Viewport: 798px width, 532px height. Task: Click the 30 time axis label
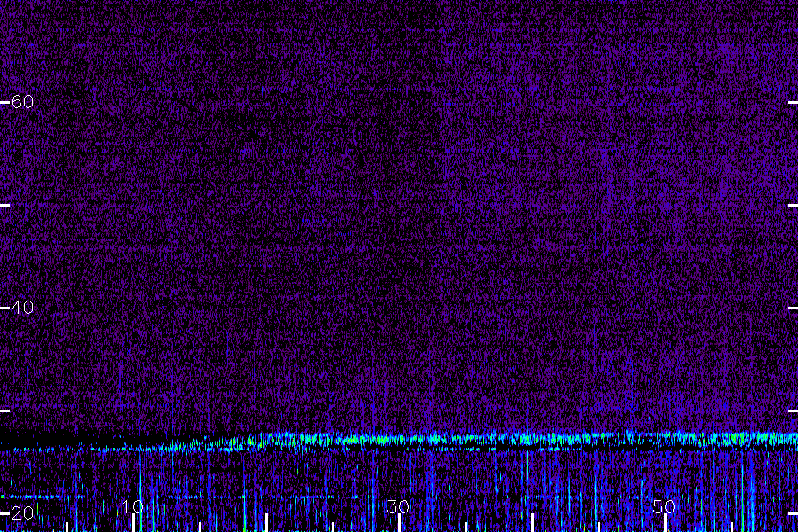point(398,506)
